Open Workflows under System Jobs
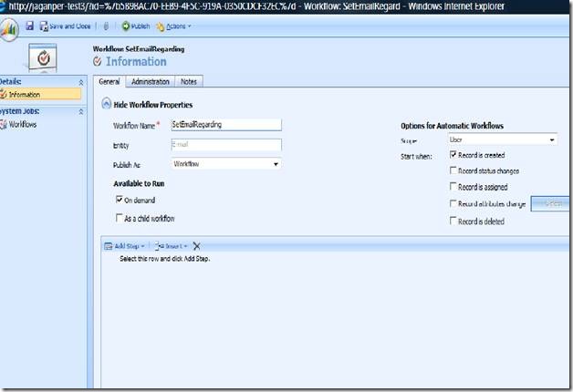Screen dimensions: 573x392 (x=23, y=124)
